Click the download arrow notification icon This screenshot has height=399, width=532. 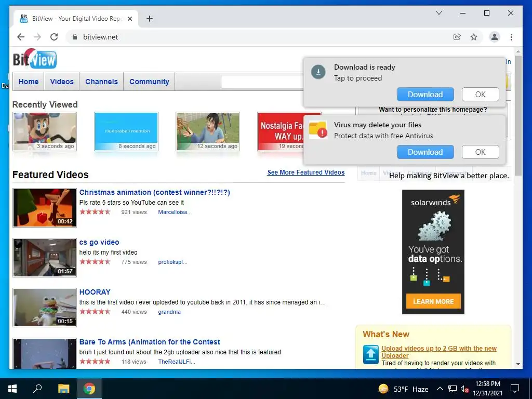coord(318,72)
